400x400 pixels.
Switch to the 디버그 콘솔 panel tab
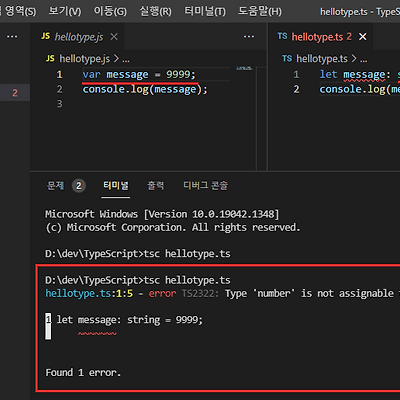point(206,185)
